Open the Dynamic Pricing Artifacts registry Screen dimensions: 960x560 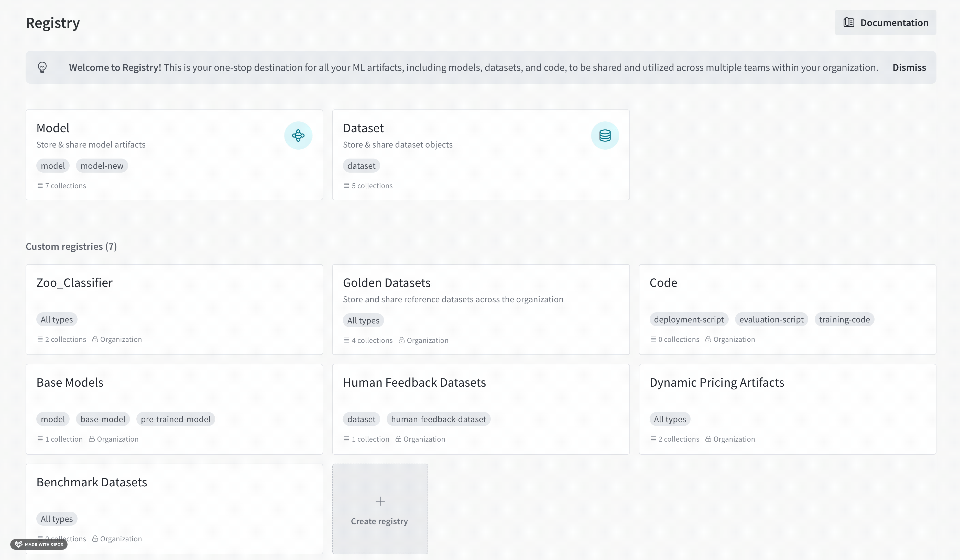click(717, 383)
